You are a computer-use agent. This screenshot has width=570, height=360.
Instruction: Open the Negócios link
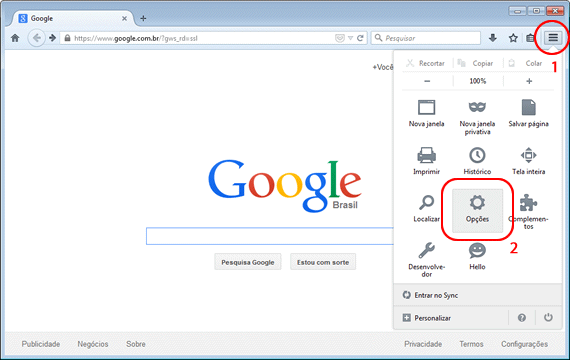pos(93,344)
